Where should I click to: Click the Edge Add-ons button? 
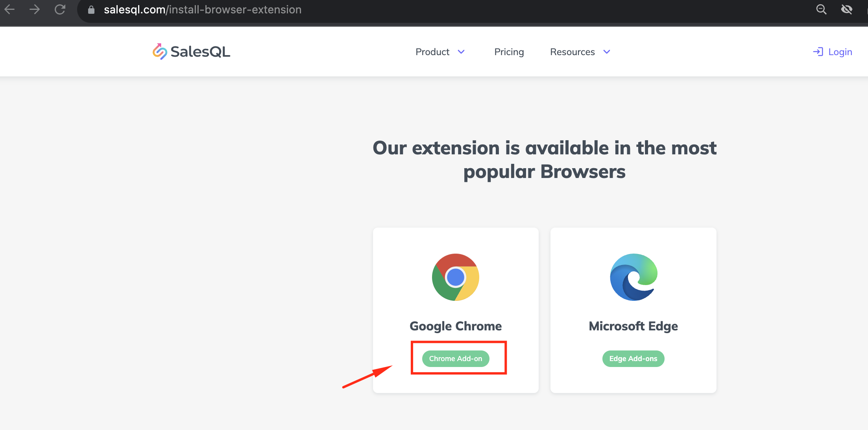pos(633,359)
